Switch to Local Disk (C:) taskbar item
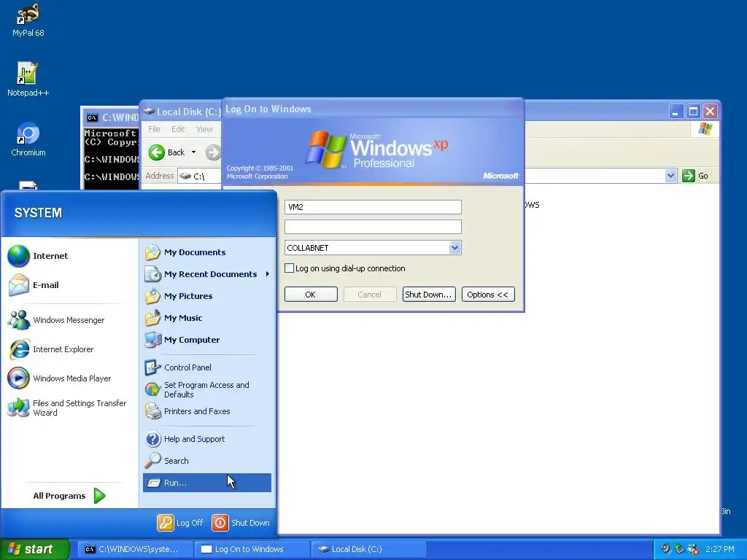This screenshot has height=560, width=747. point(369,549)
